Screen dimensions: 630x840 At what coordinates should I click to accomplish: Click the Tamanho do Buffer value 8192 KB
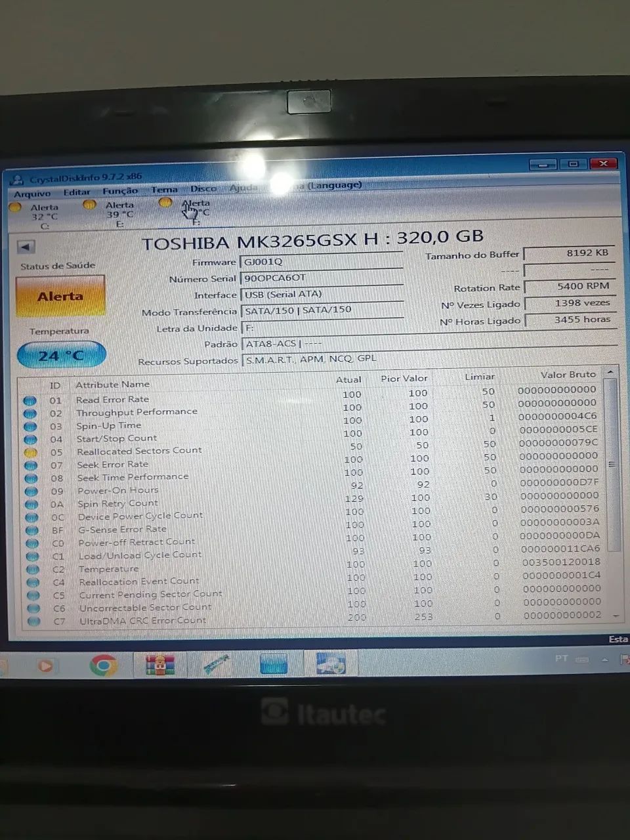pyautogui.click(x=568, y=253)
